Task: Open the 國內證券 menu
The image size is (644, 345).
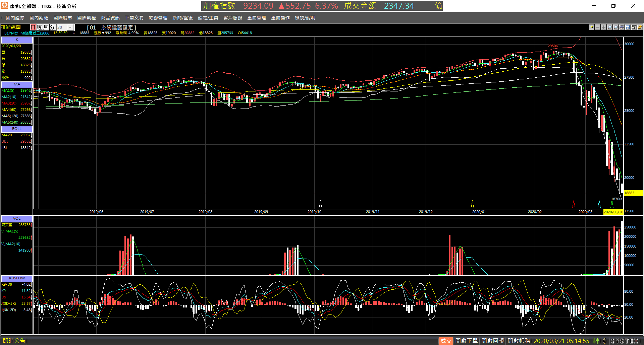Action: [x=15, y=18]
